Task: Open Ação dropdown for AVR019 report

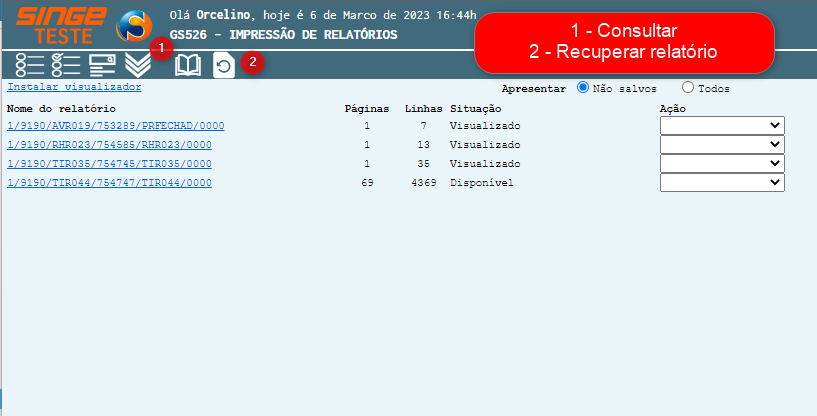Action: pyautogui.click(x=721, y=125)
